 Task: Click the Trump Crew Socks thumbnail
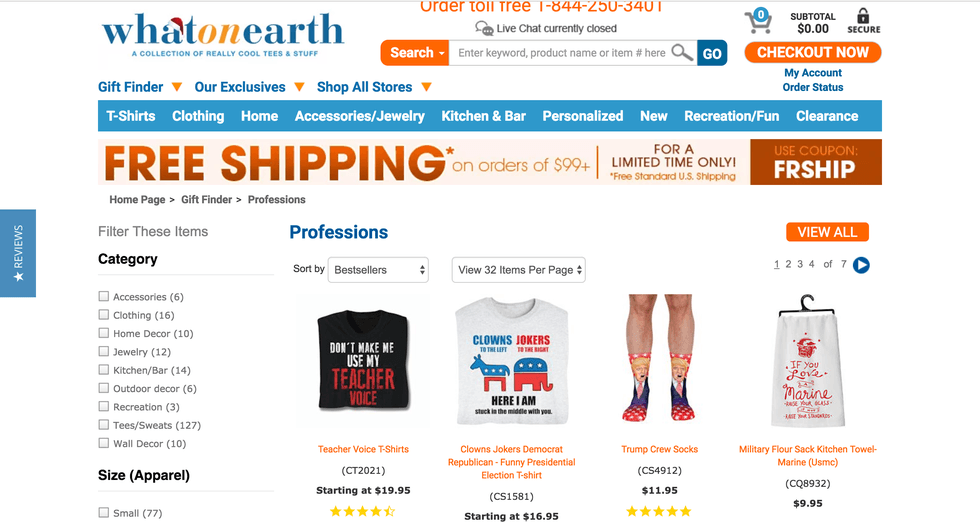click(659, 359)
